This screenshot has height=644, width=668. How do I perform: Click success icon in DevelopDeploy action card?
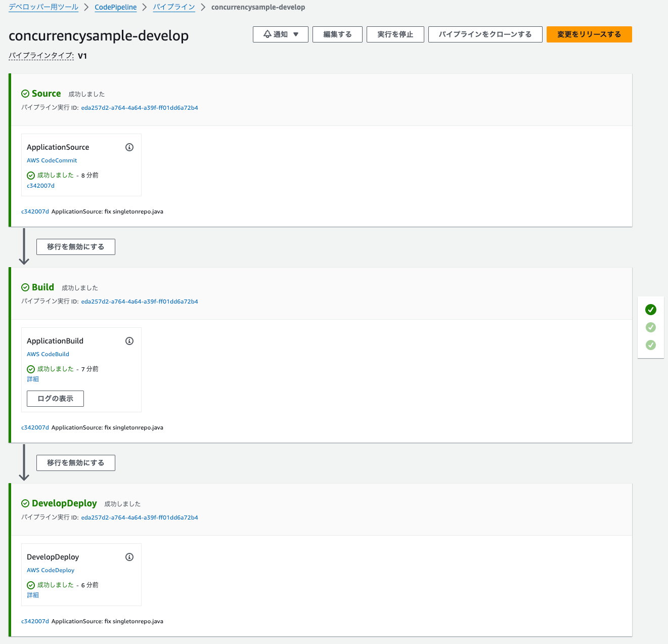click(31, 585)
